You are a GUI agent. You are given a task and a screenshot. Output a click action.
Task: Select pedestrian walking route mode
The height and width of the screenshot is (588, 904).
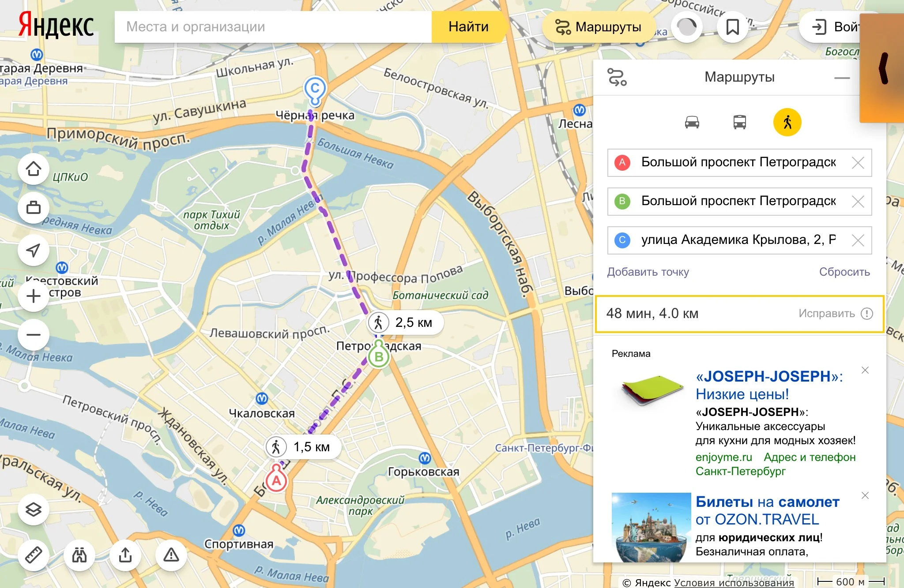787,122
